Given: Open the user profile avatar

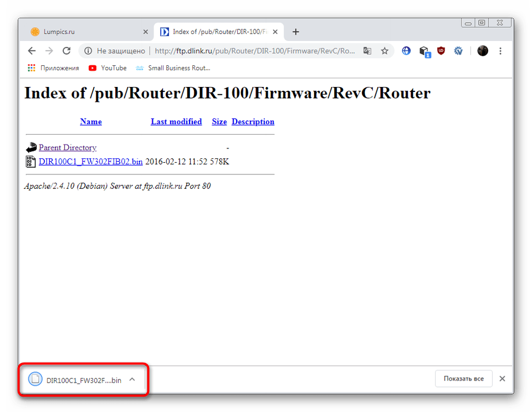Looking at the screenshot, I should pyautogui.click(x=483, y=51).
